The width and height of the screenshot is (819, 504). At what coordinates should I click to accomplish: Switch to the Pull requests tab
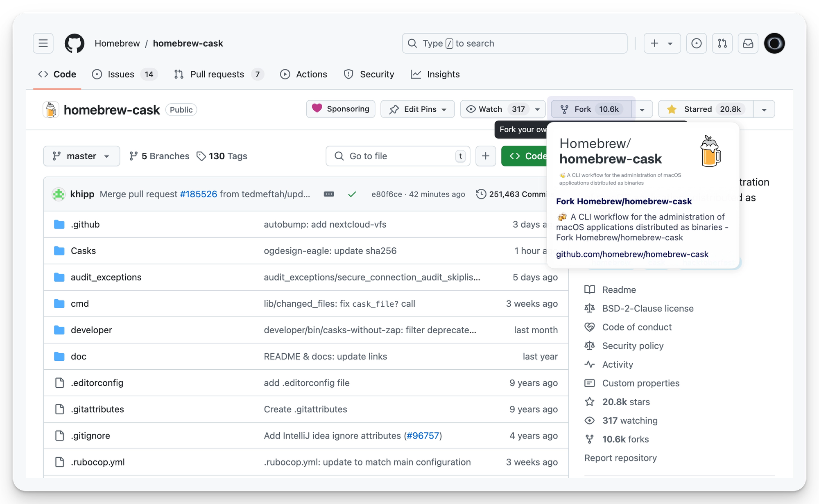pyautogui.click(x=217, y=74)
